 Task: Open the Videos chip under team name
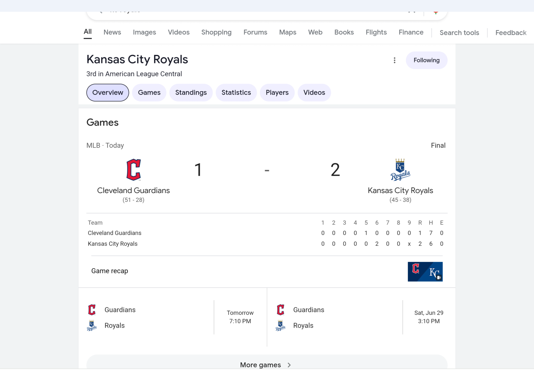coord(314,92)
